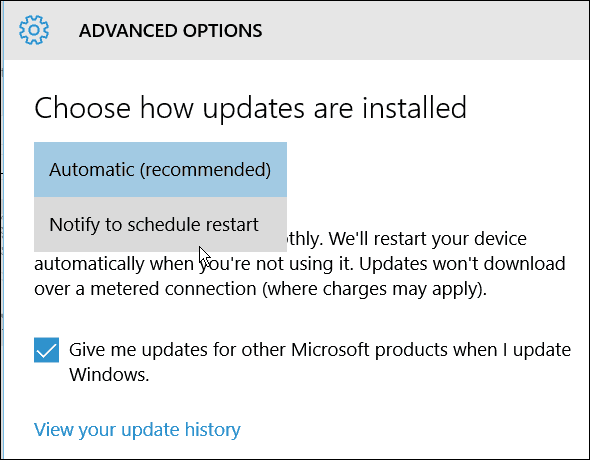The image size is (590, 460).
Task: Click the blue settings gear icon
Action: [34, 30]
